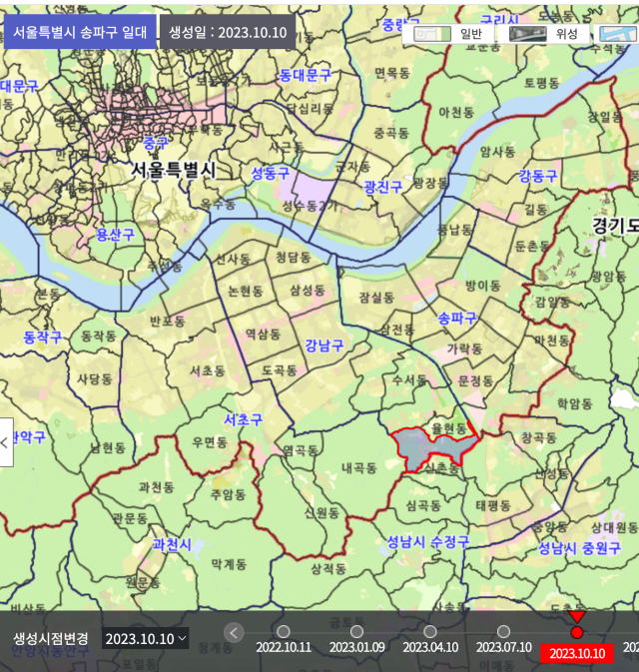Select the 2023.07.10 timeline point

pos(503,632)
